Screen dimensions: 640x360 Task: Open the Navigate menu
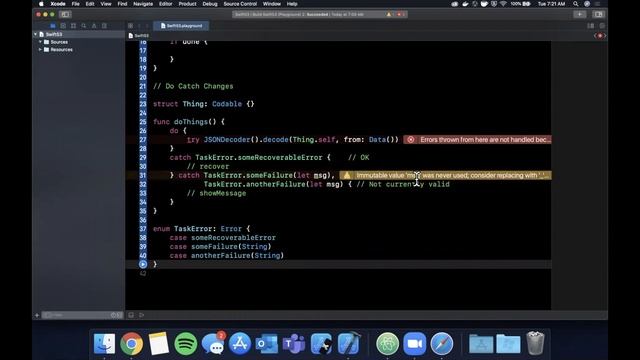click(143, 4)
